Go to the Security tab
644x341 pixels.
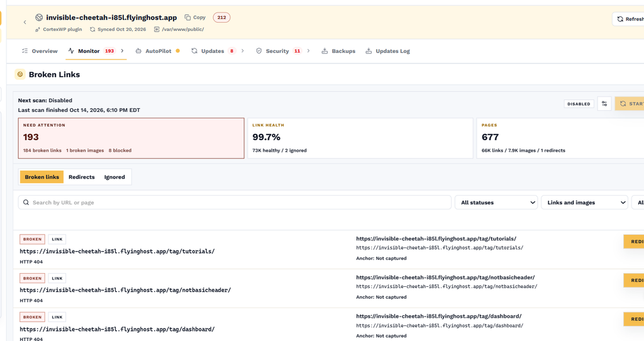coord(279,51)
